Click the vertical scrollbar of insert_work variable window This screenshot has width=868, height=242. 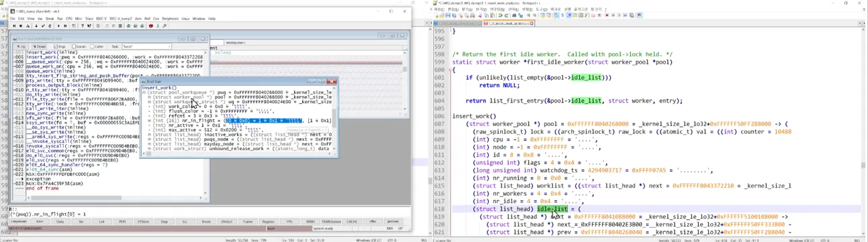[334, 119]
